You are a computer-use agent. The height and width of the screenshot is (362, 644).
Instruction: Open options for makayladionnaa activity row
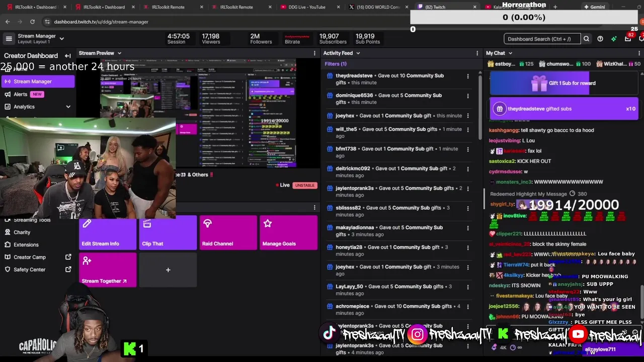coord(468,228)
